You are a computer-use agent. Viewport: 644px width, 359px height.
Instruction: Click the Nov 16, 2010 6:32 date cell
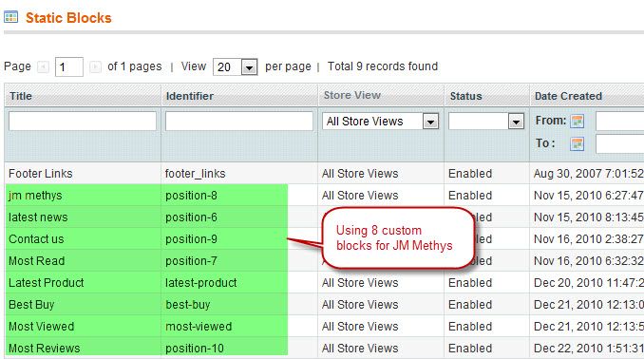(x=587, y=260)
